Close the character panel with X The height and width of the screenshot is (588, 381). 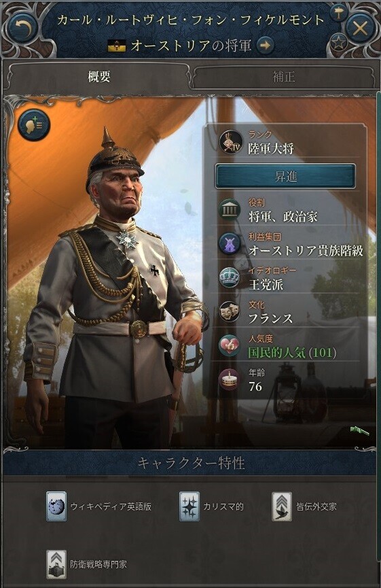coord(360,28)
